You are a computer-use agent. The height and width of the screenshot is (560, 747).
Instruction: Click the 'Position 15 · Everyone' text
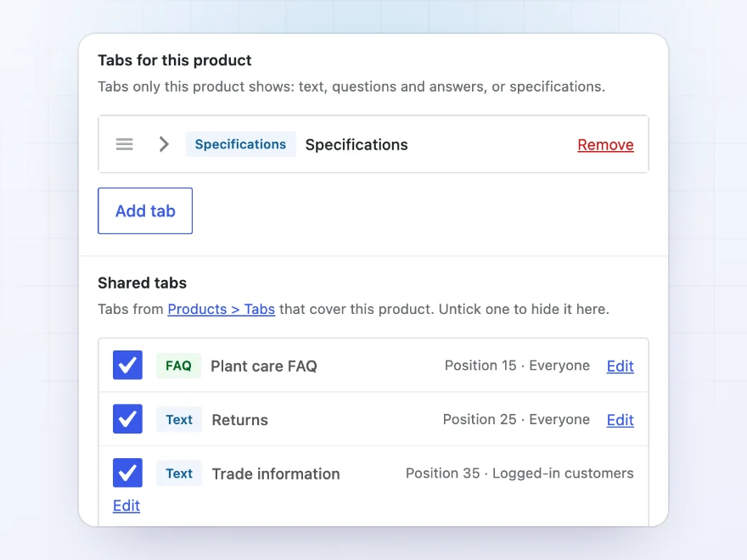point(517,365)
